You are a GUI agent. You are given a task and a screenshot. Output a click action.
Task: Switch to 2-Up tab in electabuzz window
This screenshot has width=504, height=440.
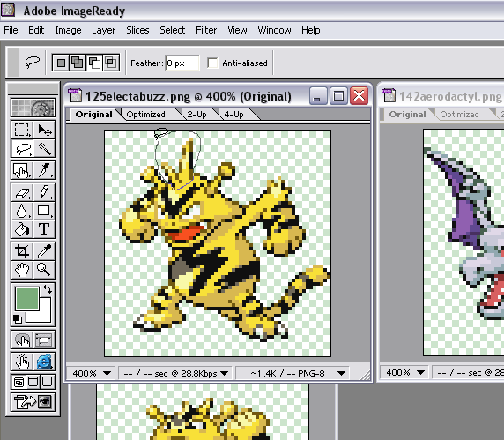(x=196, y=115)
